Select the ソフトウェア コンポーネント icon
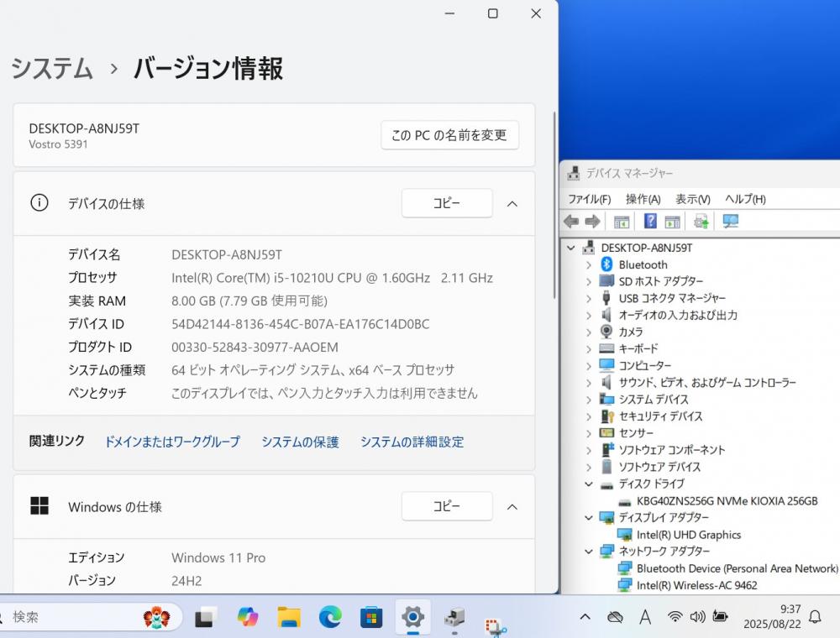Viewport: 840px width, 638px height. [607, 450]
